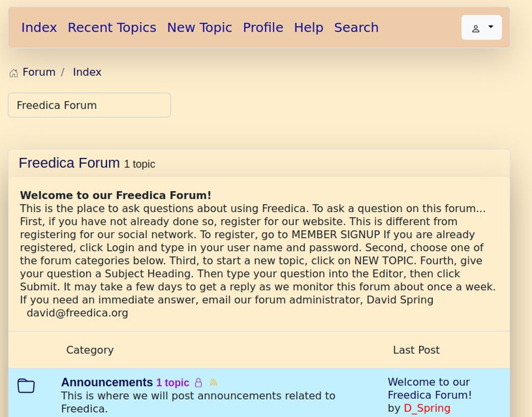Click the Index breadcrumb link
Image resolution: width=532 pixels, height=417 pixels.
coord(87,72)
